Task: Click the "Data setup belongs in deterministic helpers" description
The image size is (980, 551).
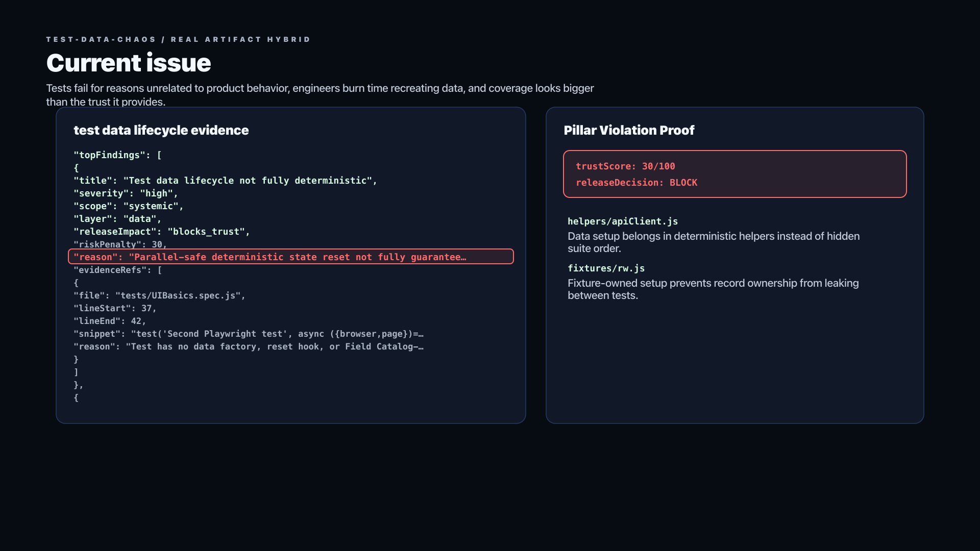Action: click(714, 242)
